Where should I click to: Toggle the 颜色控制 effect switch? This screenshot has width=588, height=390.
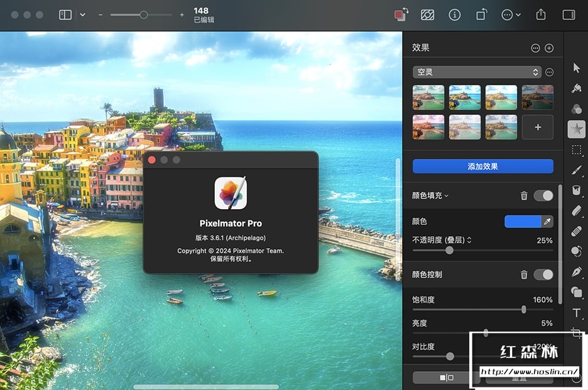click(543, 274)
